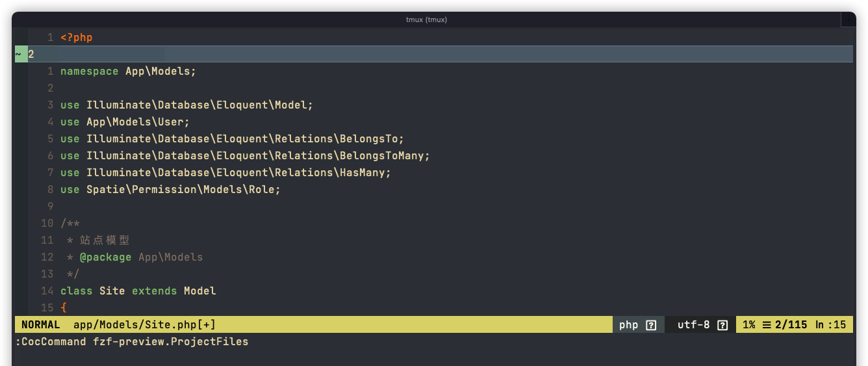Image resolution: width=868 pixels, height=366 pixels.
Task: Click the app/Models/Site.php[+] filename in statusline
Action: point(144,325)
